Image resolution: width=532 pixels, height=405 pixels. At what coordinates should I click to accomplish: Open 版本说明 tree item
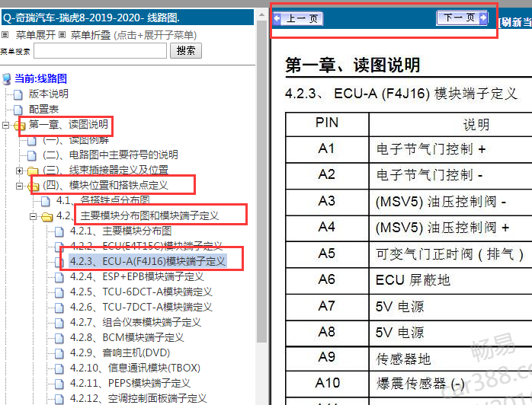(49, 94)
